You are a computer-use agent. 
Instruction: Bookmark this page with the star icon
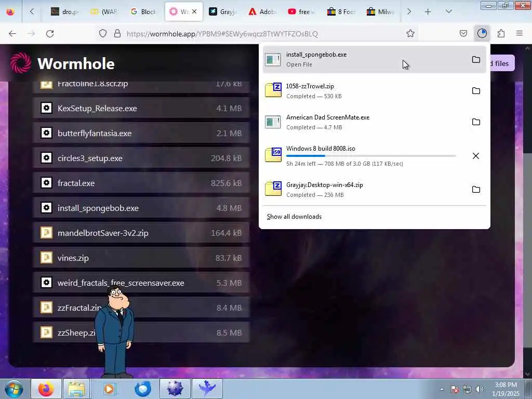(x=410, y=33)
